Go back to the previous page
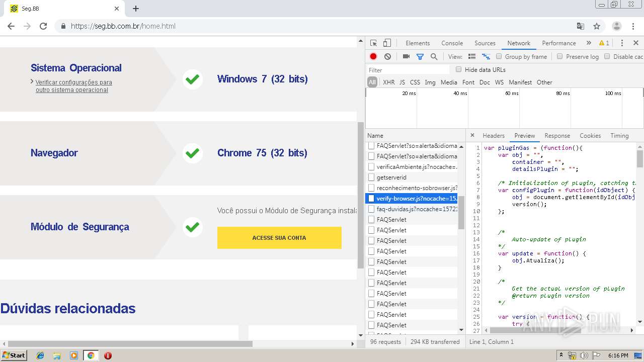The width and height of the screenshot is (644, 362). 11,26
